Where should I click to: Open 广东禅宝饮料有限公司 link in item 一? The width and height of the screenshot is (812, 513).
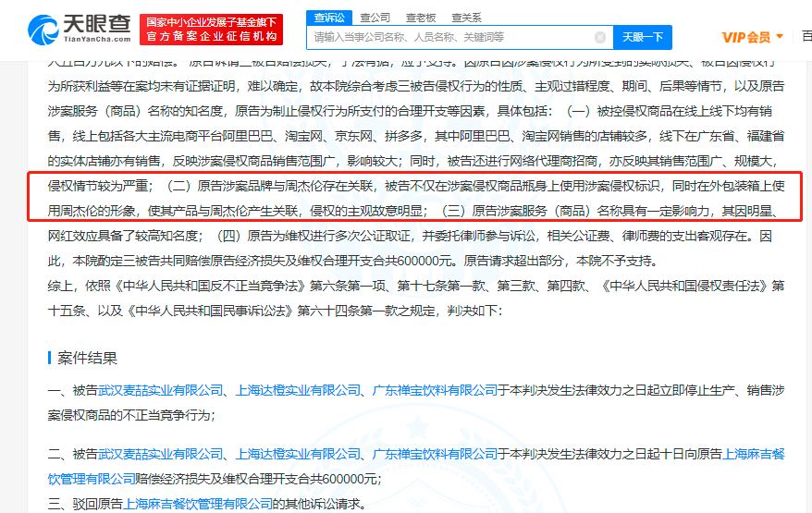pos(435,390)
